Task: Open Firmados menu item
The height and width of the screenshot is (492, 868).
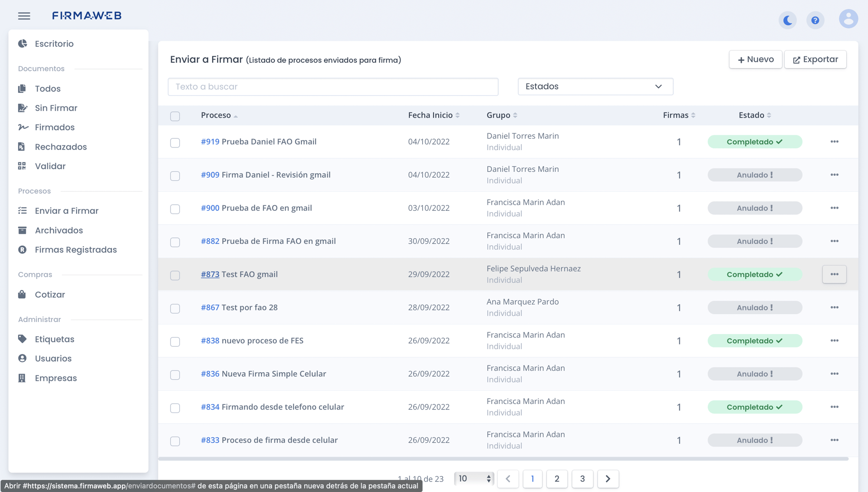Action: (55, 127)
